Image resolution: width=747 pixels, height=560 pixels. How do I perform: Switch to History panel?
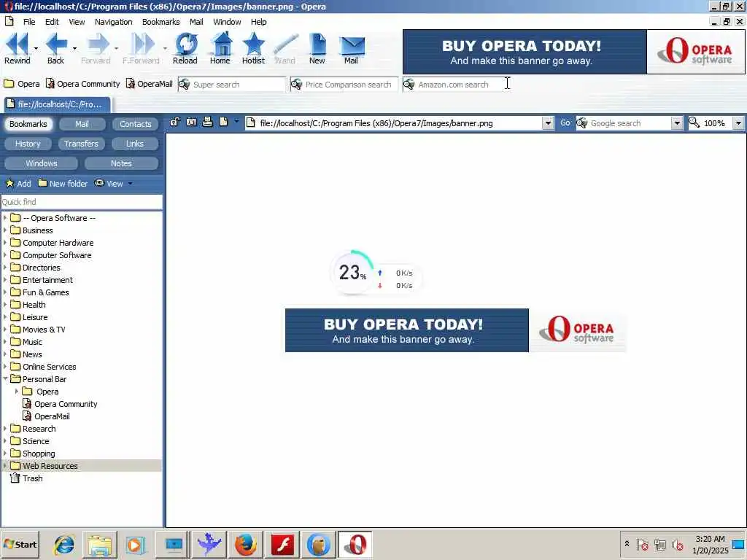28,144
